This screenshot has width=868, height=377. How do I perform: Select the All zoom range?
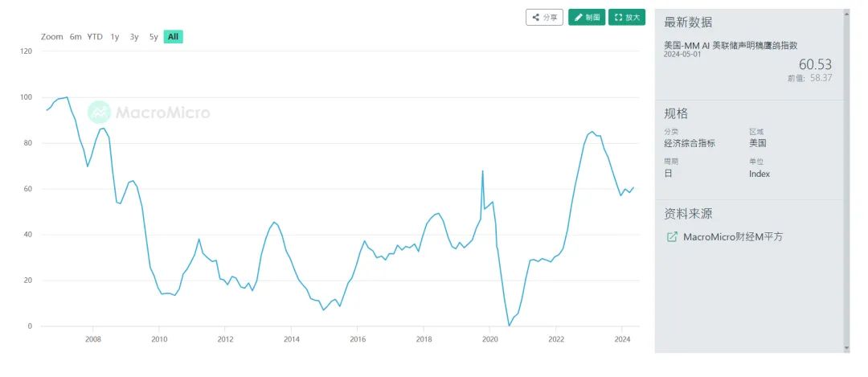coord(174,36)
